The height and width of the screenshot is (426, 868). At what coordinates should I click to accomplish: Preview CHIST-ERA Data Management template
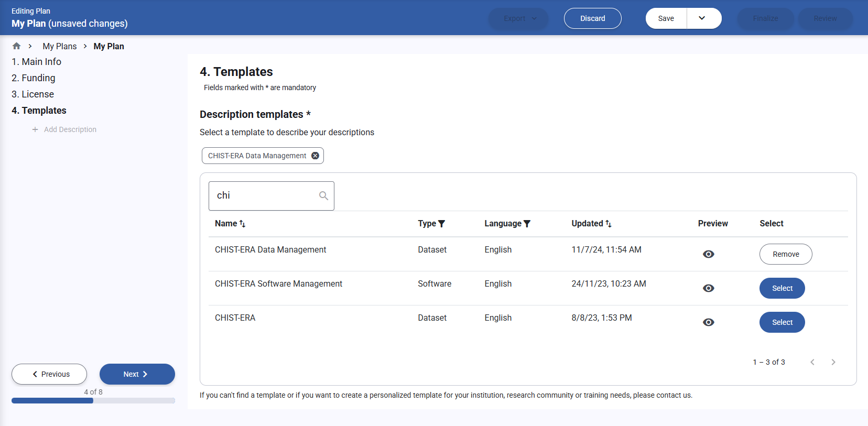(x=708, y=254)
